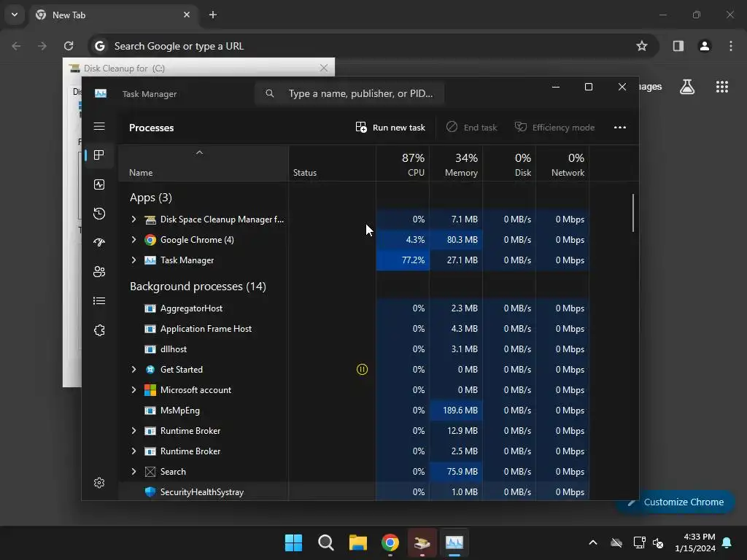Open the Users icon in sidebar
The image size is (747, 560).
[99, 271]
